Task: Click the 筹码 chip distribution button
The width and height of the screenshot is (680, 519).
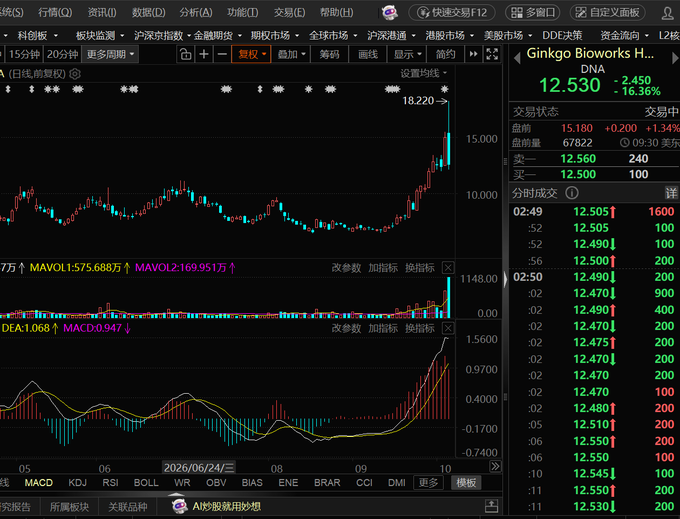Action: click(x=330, y=55)
